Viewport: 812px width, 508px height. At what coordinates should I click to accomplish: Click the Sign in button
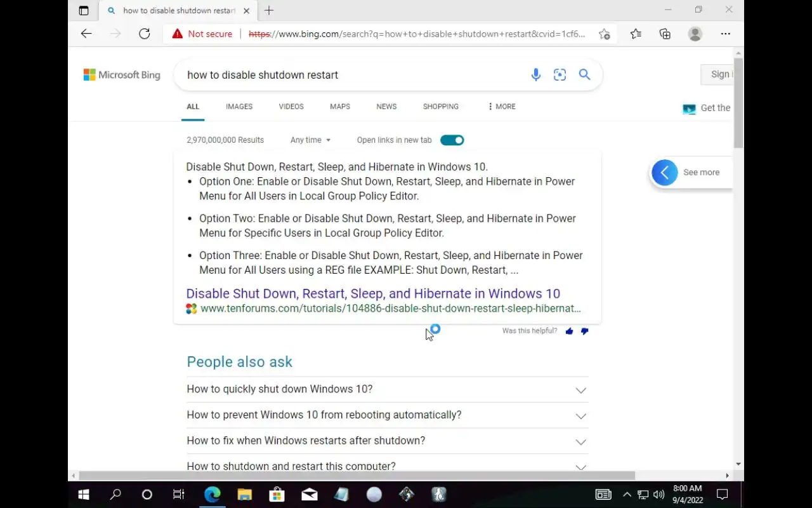click(x=717, y=74)
